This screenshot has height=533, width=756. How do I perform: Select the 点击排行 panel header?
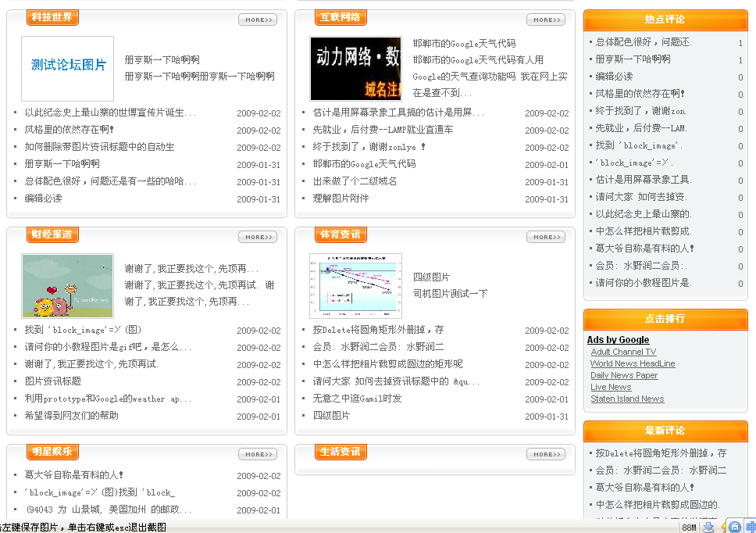[x=665, y=319]
